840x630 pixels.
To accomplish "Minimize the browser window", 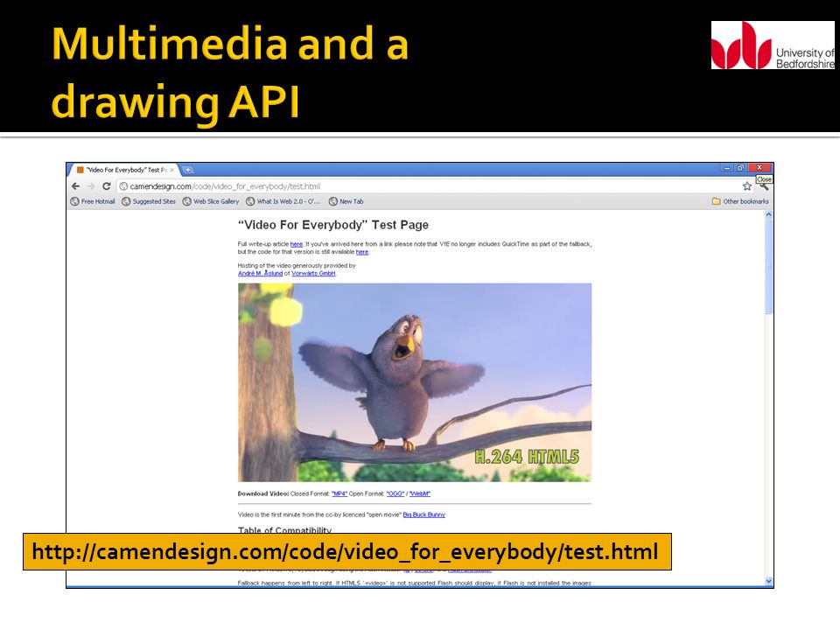I will click(x=727, y=168).
